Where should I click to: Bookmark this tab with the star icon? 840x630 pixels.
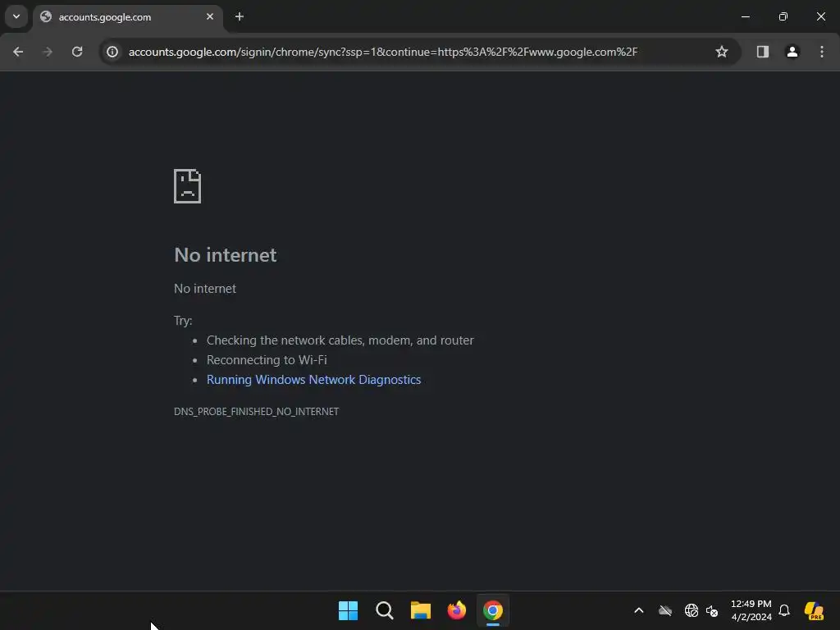pyautogui.click(x=722, y=52)
